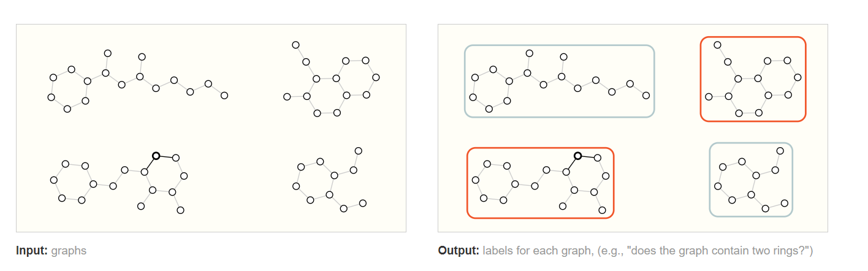Image resolution: width=868 pixels, height=271 pixels.
Task: Click the bold highlighted node in output graph
Action: 577,156
